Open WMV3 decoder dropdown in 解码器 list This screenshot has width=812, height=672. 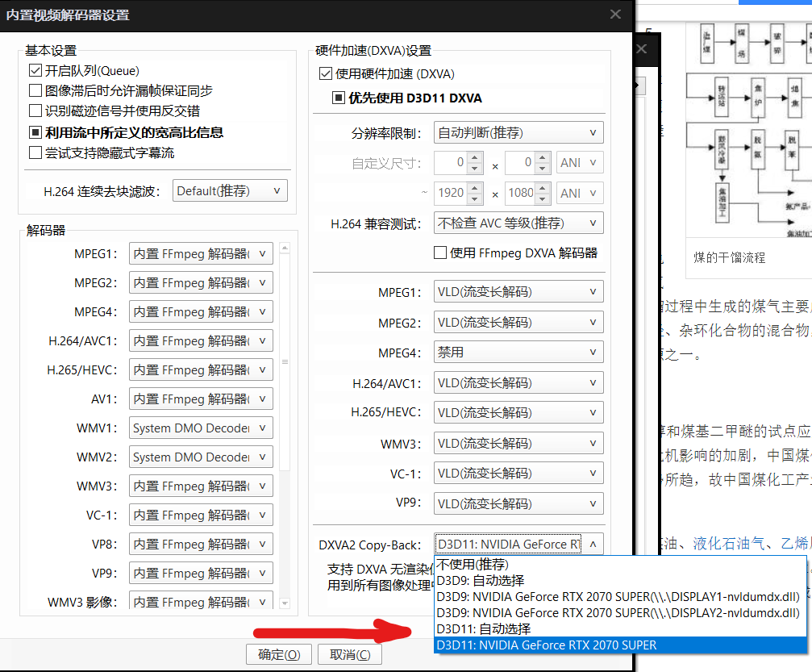[201, 486]
